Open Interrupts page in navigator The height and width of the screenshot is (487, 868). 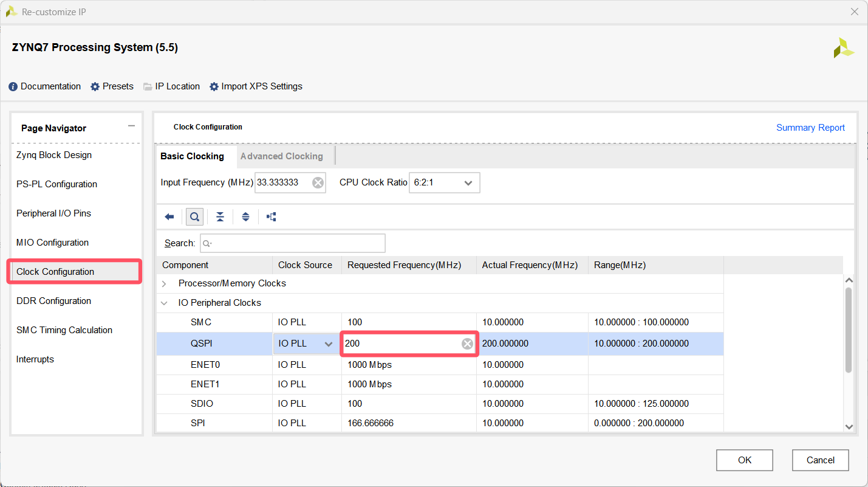click(35, 359)
